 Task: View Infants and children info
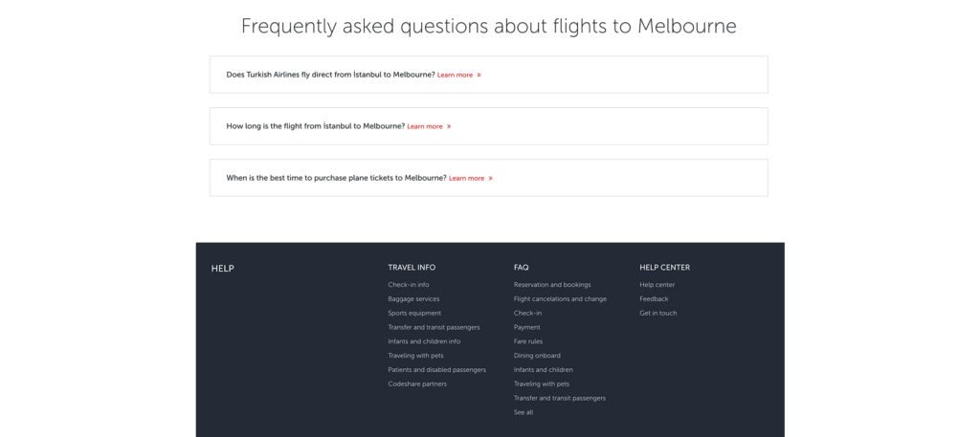pos(424,341)
